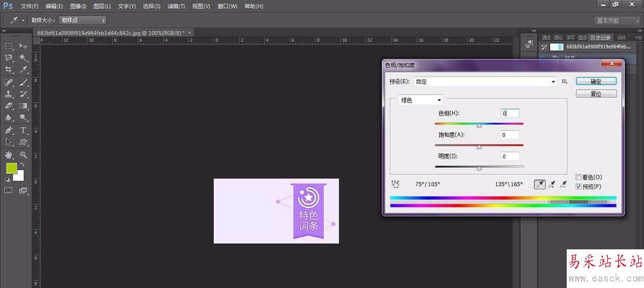Screen dimensions: 644x288
Task: Select the Subtract from Sample eyedropper
Action: 563,184
